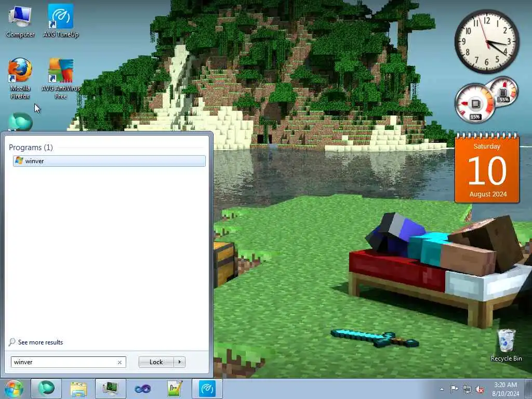Select the teal globe desktop shortcut below Firefox
The height and width of the screenshot is (399, 532).
tap(20, 122)
